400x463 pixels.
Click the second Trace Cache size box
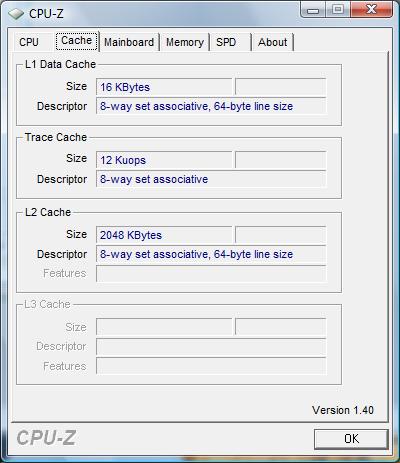click(x=280, y=160)
